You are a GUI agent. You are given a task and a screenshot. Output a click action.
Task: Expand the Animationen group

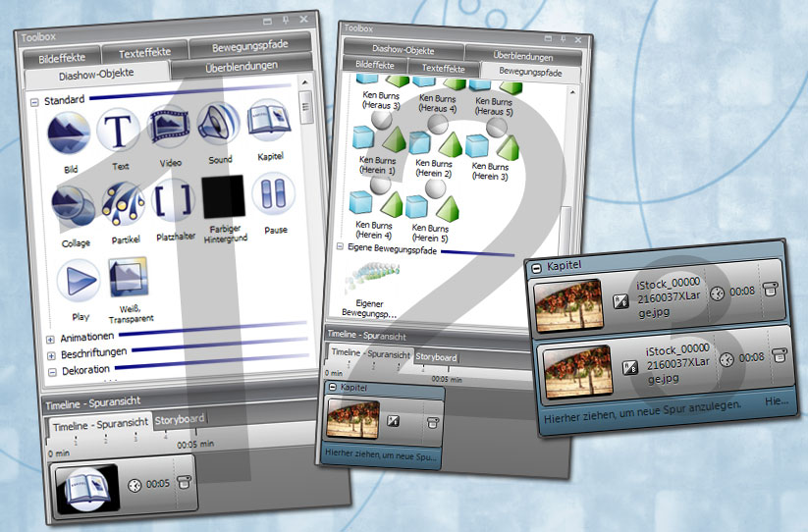(x=50, y=340)
